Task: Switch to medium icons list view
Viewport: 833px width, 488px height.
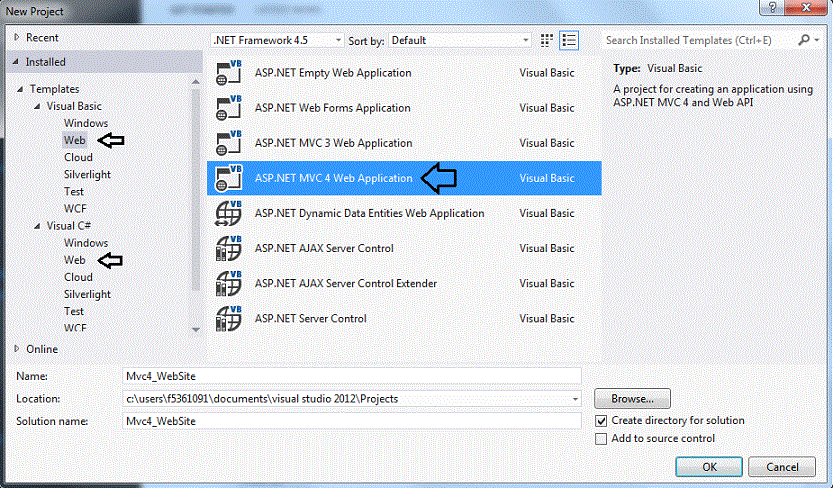Action: 569,40
